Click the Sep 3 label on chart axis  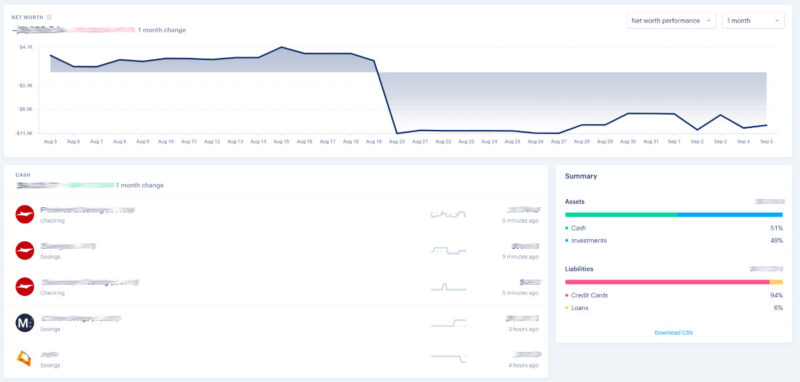720,141
